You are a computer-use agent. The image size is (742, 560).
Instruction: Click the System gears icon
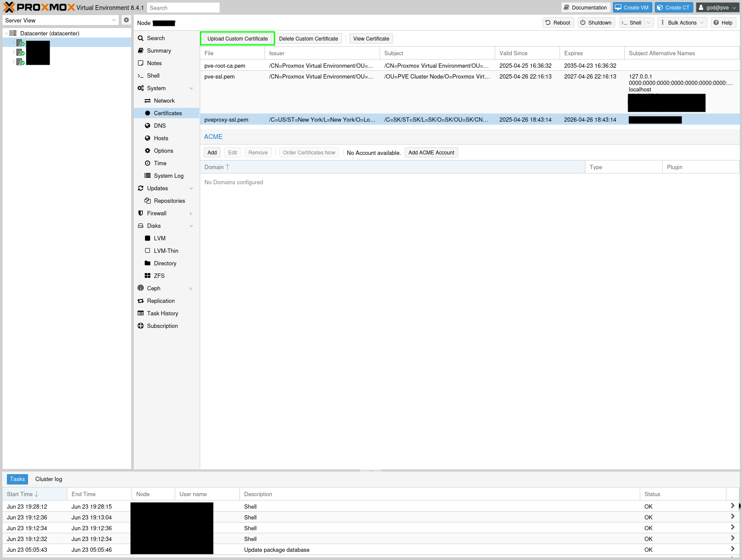click(x=141, y=88)
